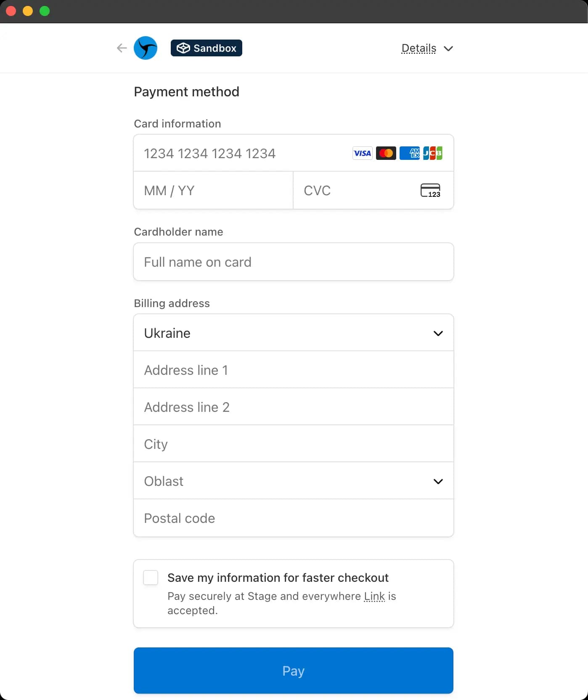Select the Mastercard brand icon
588x700 pixels.
pyautogui.click(x=386, y=153)
